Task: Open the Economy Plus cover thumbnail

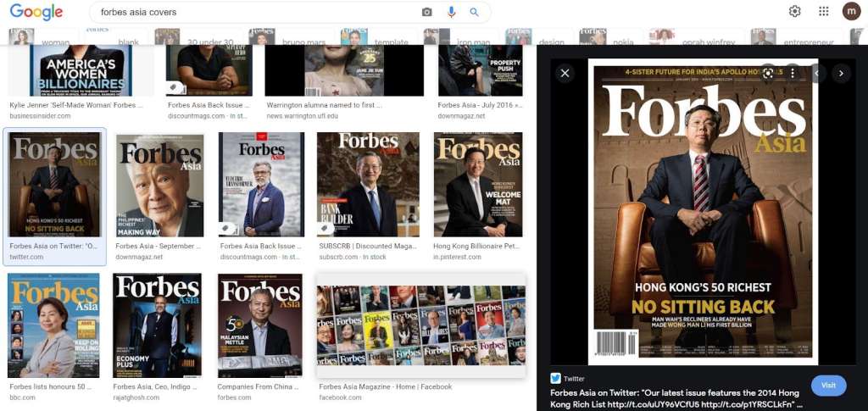Action: click(x=157, y=325)
